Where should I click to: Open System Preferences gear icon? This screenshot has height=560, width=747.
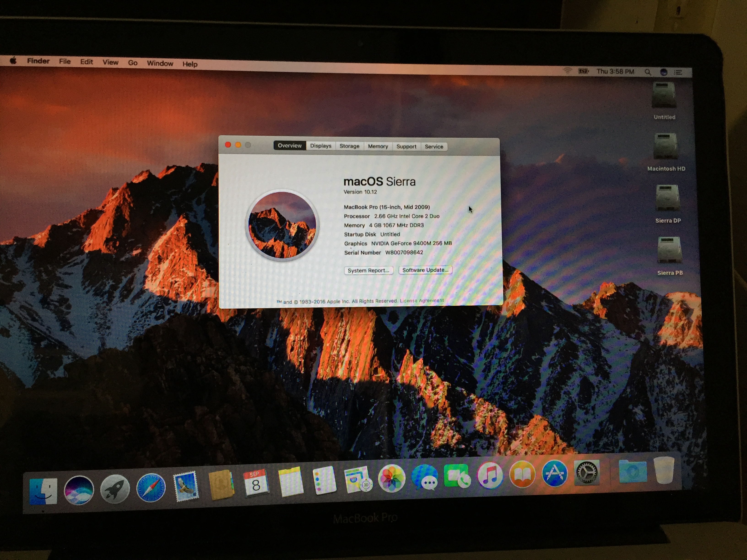(587, 472)
